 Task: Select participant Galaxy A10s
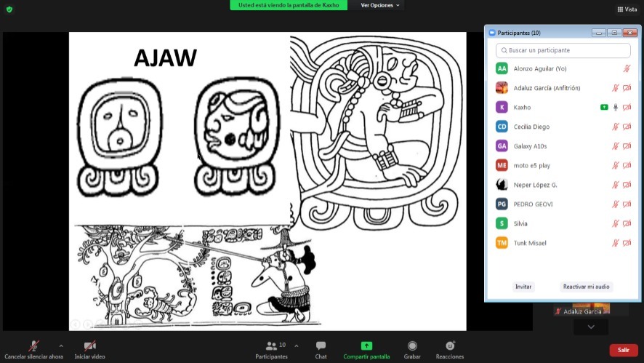[563, 146]
